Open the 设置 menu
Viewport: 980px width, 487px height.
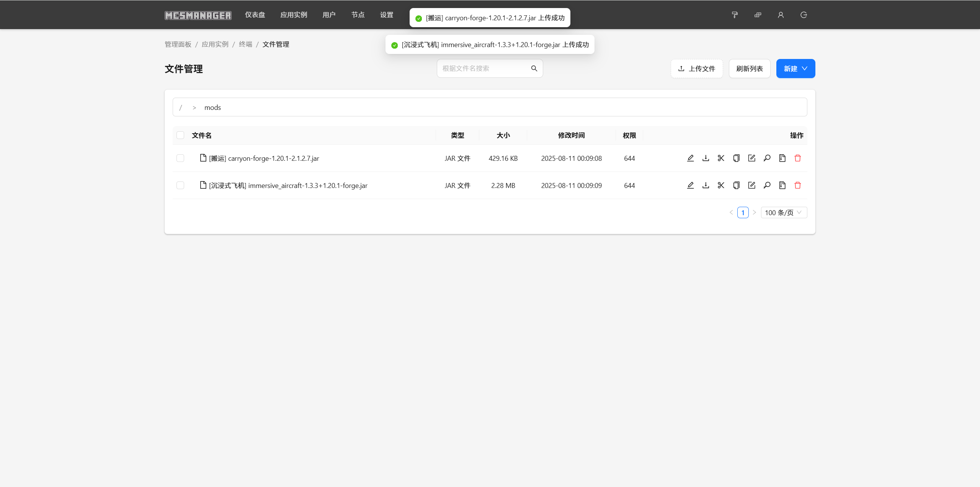387,15
